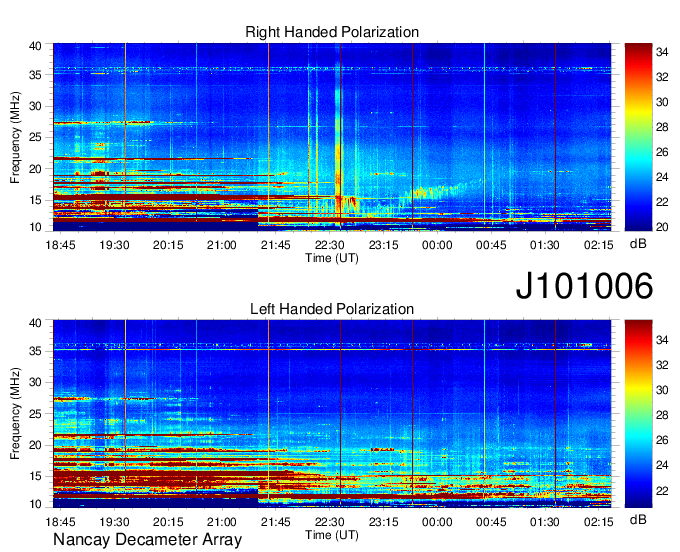The width and height of the screenshot is (680, 552).
Task: Select 32 dB tick on Left Handed color bar
Action: coord(662,365)
